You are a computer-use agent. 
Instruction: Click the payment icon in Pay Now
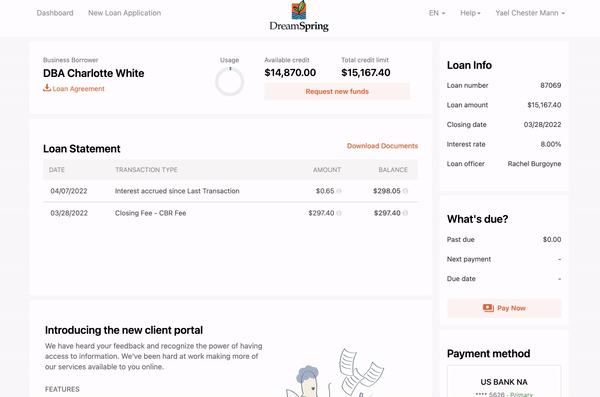(x=488, y=308)
